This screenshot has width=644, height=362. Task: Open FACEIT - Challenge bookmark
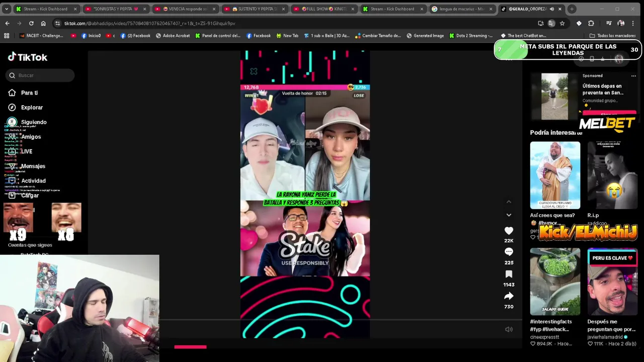[x=41, y=36]
